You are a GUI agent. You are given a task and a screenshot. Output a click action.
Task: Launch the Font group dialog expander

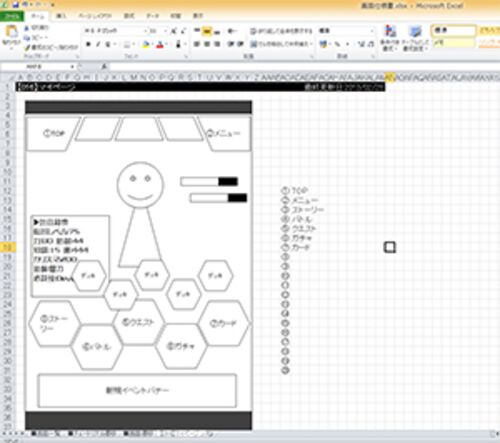185,56
